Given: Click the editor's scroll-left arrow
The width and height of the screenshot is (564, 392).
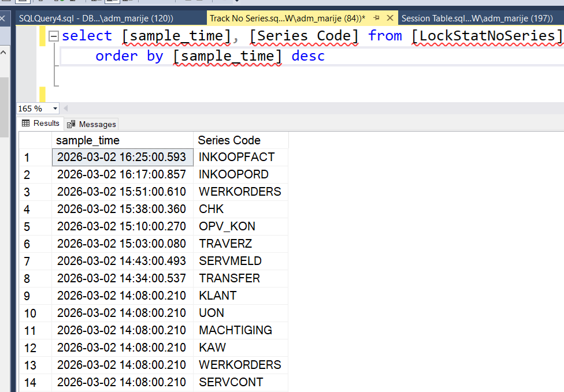Looking at the screenshot, I should click(x=65, y=109).
